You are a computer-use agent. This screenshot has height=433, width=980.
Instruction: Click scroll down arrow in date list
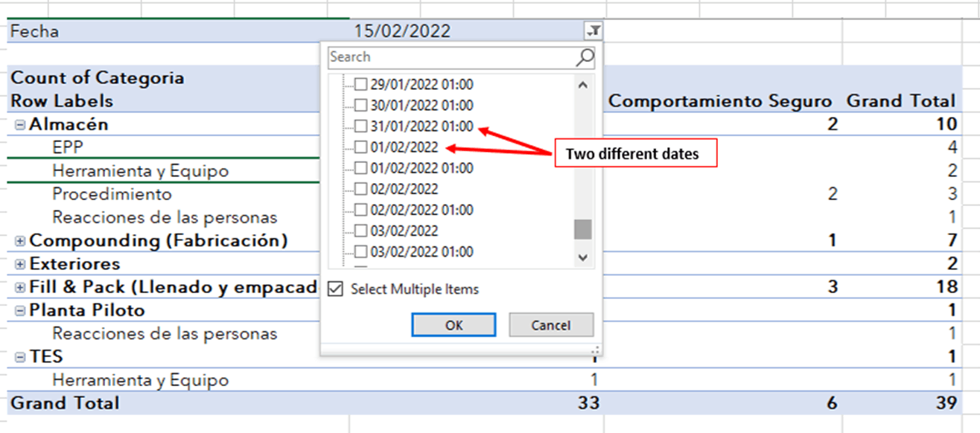tap(583, 257)
